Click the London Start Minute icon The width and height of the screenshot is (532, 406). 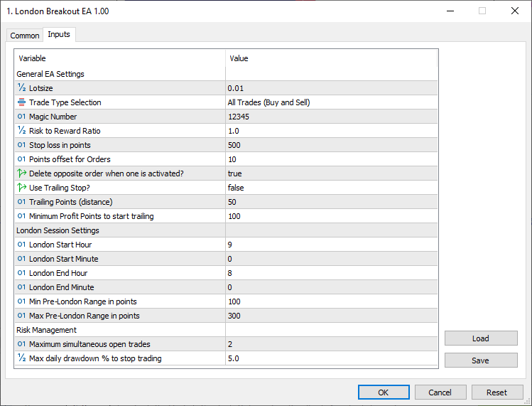(x=22, y=259)
